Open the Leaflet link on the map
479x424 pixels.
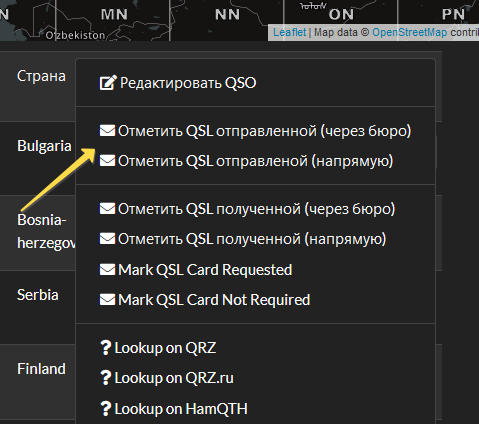289,32
